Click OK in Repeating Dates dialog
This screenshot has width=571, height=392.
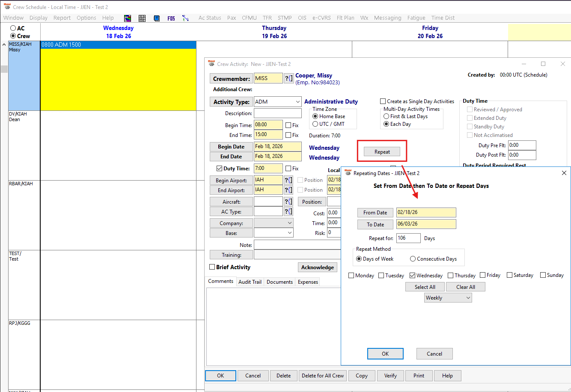coord(385,353)
